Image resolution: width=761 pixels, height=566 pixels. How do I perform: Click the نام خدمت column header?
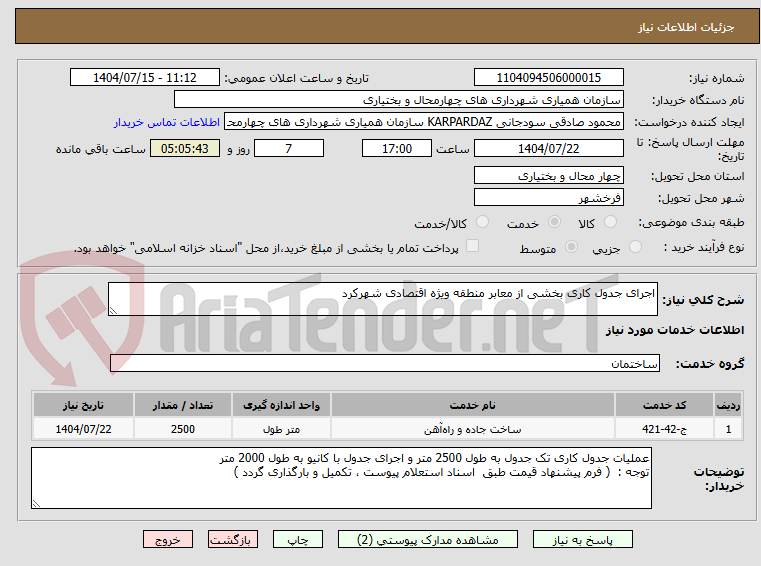(x=473, y=405)
